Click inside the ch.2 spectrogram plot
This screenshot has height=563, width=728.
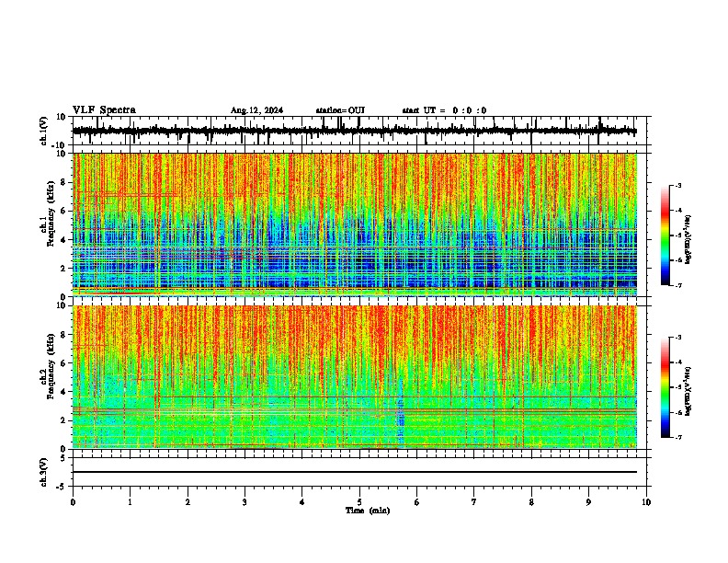point(355,377)
